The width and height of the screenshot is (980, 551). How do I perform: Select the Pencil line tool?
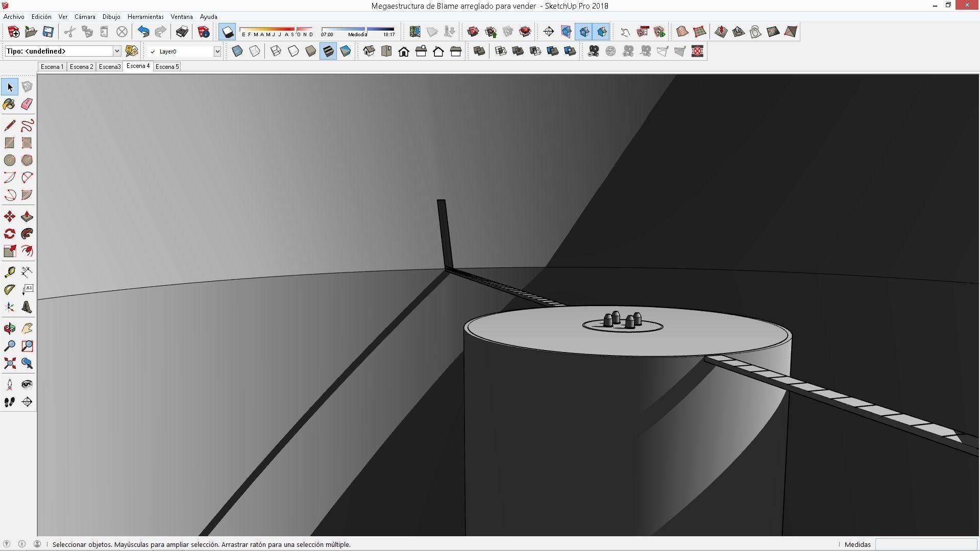click(x=9, y=126)
